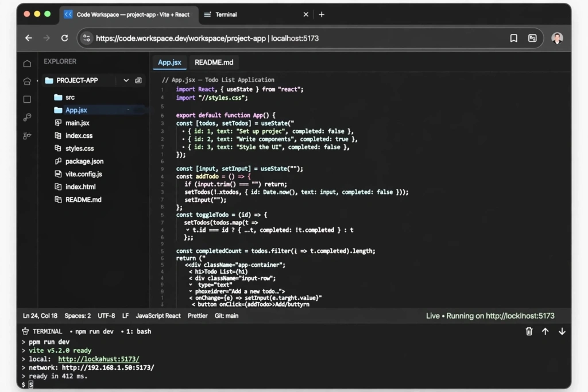Close the Terminal browser tab

click(305, 14)
